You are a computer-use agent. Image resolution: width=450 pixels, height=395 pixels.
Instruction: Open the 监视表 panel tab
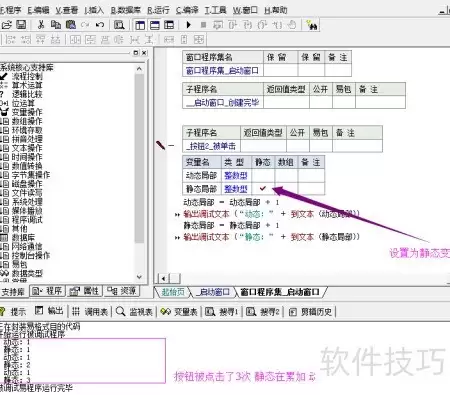pos(134,312)
